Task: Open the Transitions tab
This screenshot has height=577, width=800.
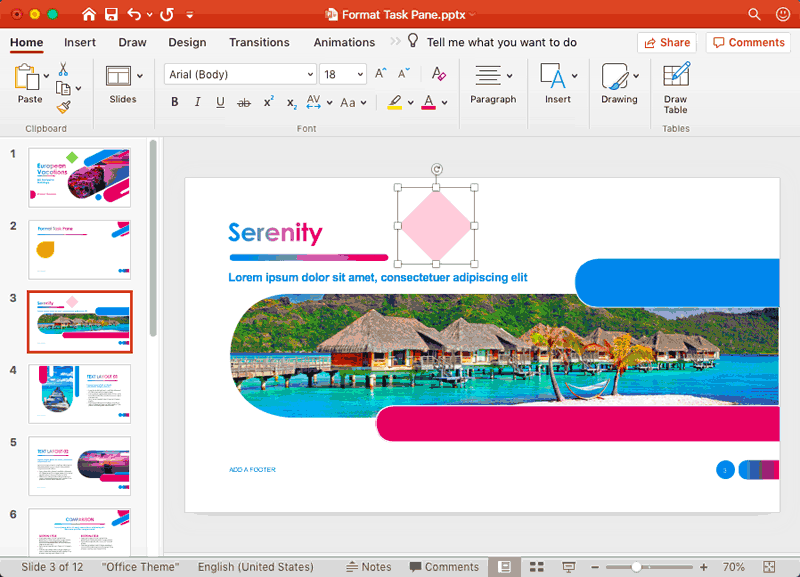Action: tap(259, 43)
